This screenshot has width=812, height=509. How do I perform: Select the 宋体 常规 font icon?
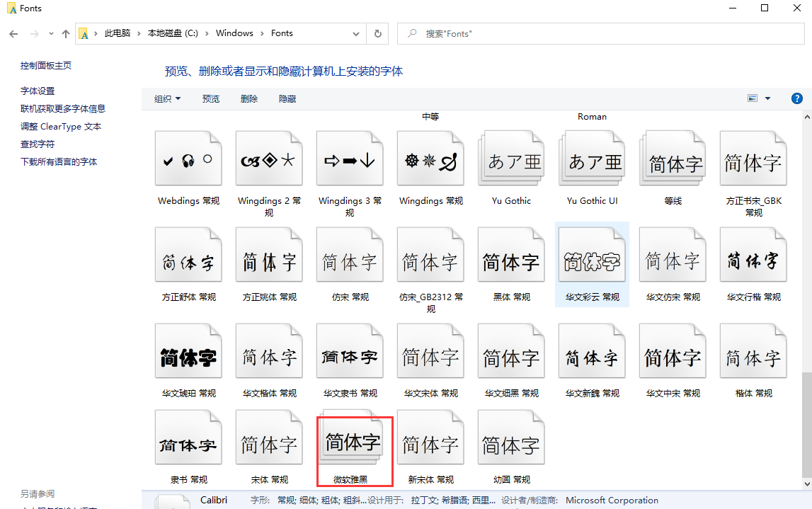(x=269, y=437)
